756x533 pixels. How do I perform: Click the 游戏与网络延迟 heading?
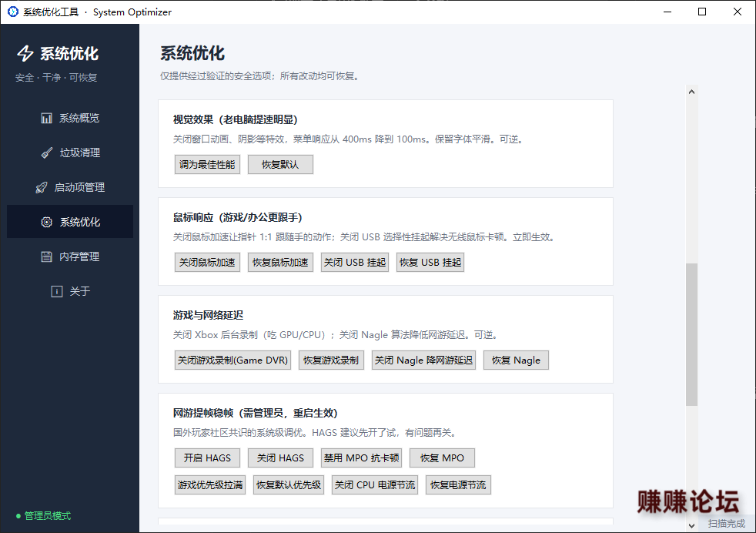coord(209,316)
